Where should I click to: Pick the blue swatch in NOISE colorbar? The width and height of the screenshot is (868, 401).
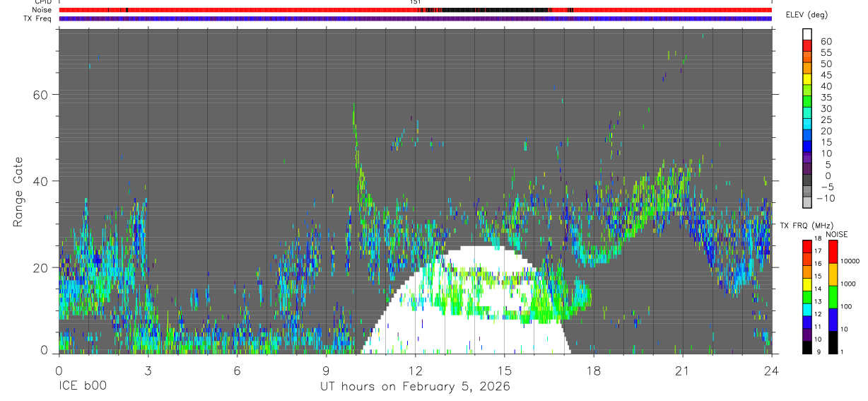(x=833, y=320)
